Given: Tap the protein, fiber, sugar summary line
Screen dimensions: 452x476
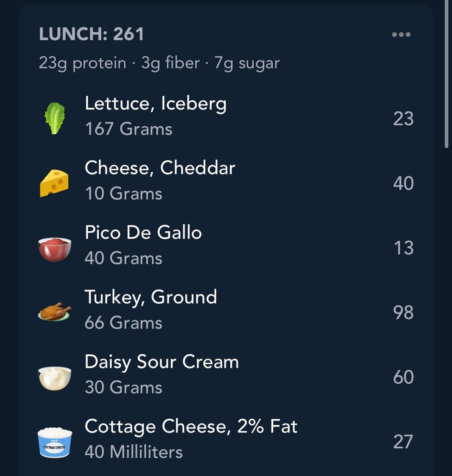Looking at the screenshot, I should point(159,63).
